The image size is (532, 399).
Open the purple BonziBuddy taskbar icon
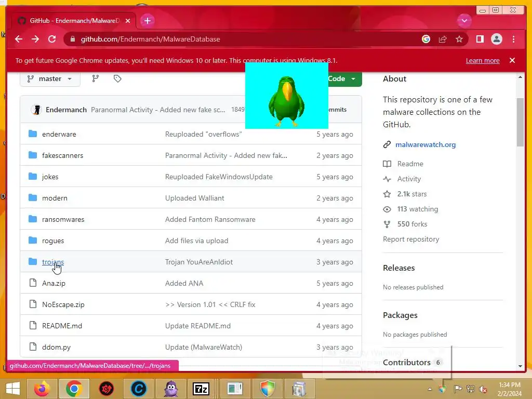[x=171, y=389]
